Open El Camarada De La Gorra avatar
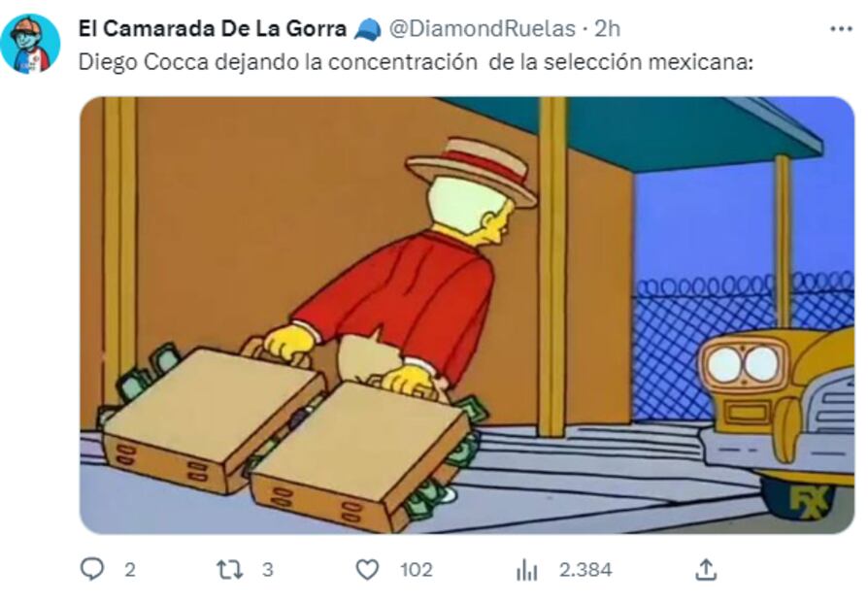Image resolution: width=868 pixels, height=602 pixels. click(x=30, y=44)
